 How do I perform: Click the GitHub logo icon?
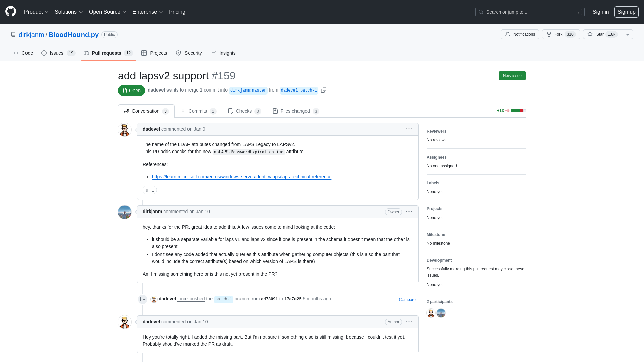(11, 12)
